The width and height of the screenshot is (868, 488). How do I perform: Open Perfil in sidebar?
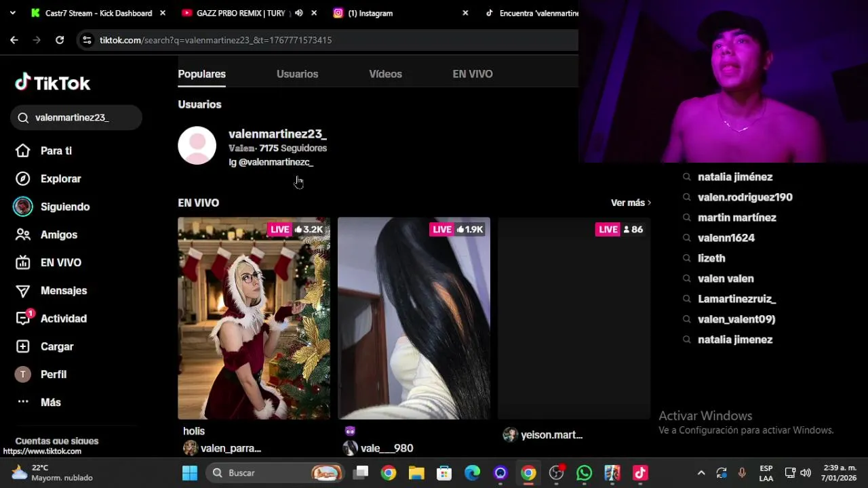tap(41, 374)
